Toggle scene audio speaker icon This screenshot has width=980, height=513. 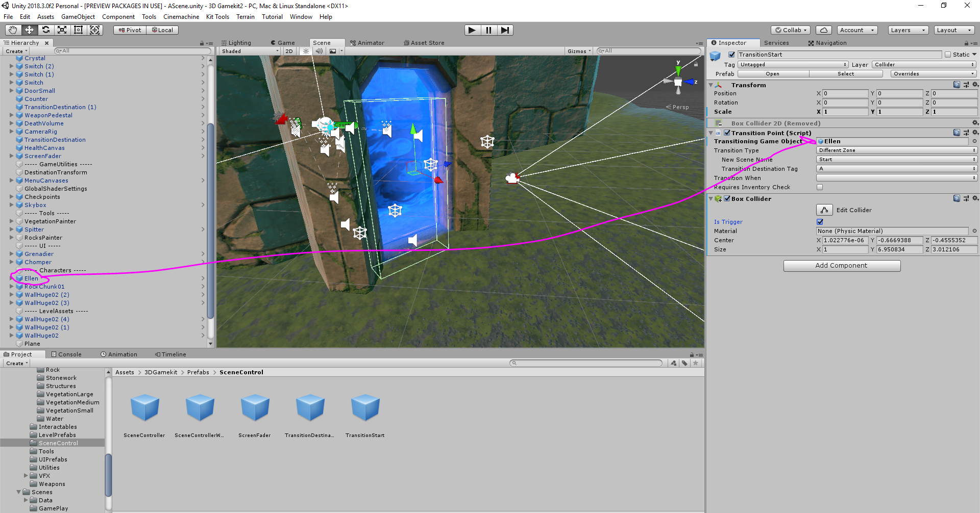(319, 51)
